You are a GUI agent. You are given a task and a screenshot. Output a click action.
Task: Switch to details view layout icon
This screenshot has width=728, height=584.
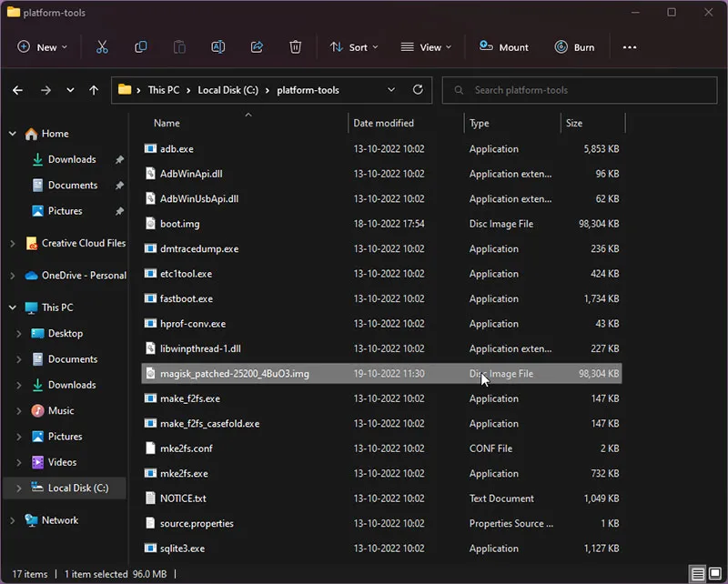coord(697,574)
